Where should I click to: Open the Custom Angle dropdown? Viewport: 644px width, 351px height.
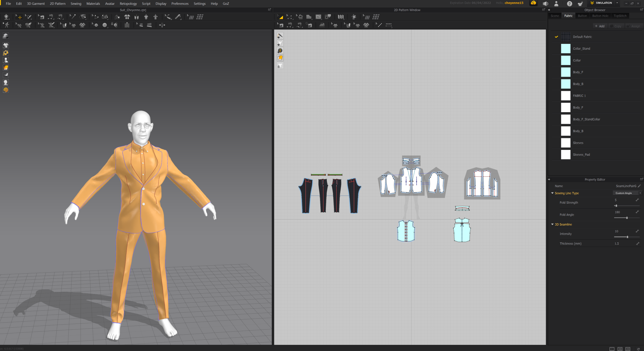[627, 193]
